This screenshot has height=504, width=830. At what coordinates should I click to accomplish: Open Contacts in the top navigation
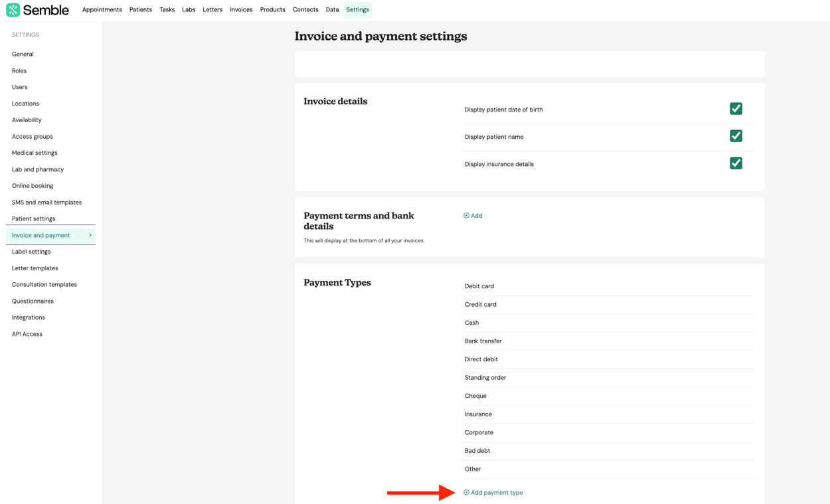(x=305, y=10)
